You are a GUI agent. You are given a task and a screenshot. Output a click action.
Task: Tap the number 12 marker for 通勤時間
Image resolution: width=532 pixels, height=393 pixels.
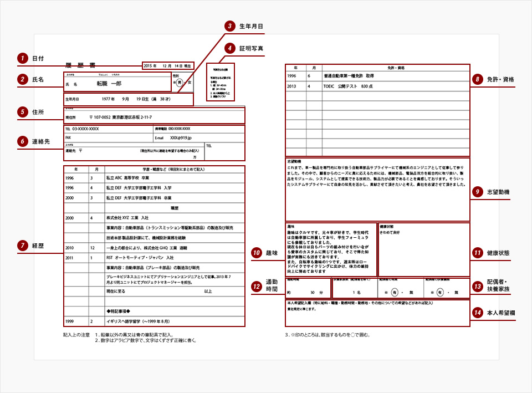coord(256,286)
